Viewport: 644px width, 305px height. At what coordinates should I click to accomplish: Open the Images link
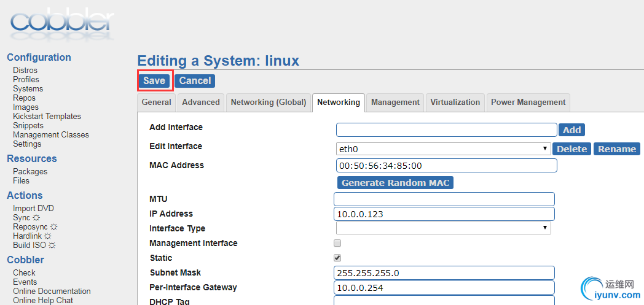click(25, 107)
